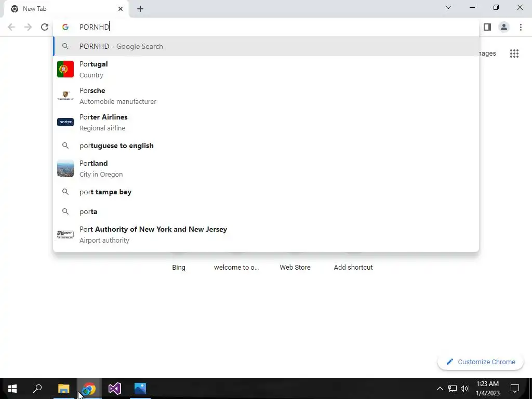Choose the Porter Airlines suggestion

click(x=266, y=122)
